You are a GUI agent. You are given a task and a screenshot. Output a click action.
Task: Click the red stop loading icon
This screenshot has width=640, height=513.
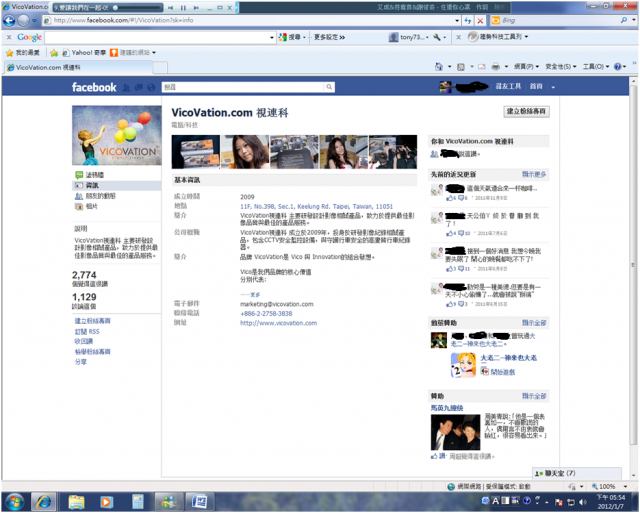click(480, 20)
